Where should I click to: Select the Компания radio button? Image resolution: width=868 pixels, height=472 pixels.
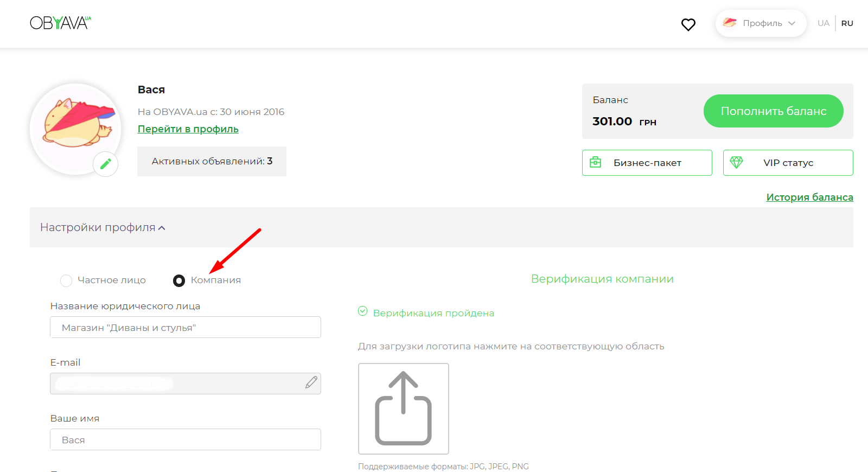(179, 280)
